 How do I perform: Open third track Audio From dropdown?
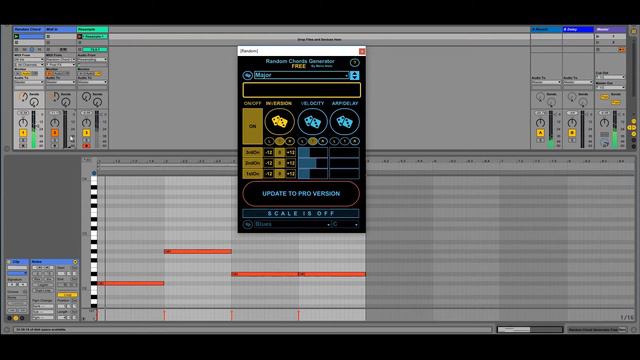point(92,60)
